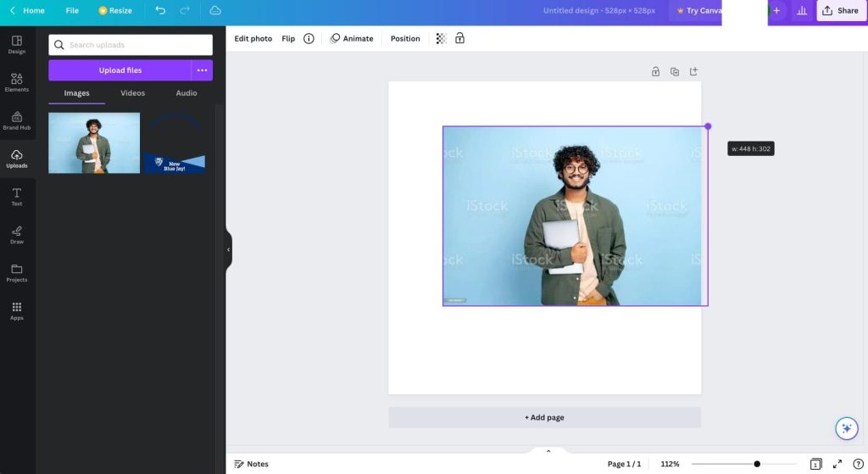Screen dimensions: 868x474
Task: Duplicate the page icon above canvas
Action: point(674,71)
